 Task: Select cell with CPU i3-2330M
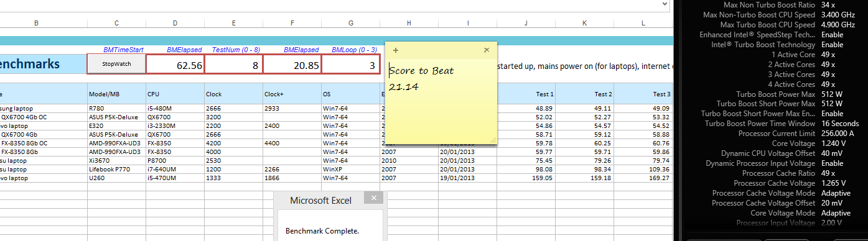pyautogui.click(x=175, y=125)
